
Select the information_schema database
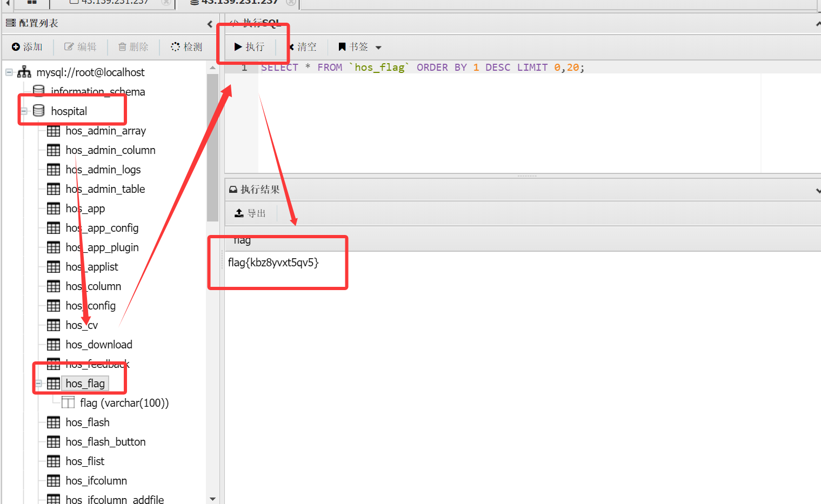tap(98, 92)
